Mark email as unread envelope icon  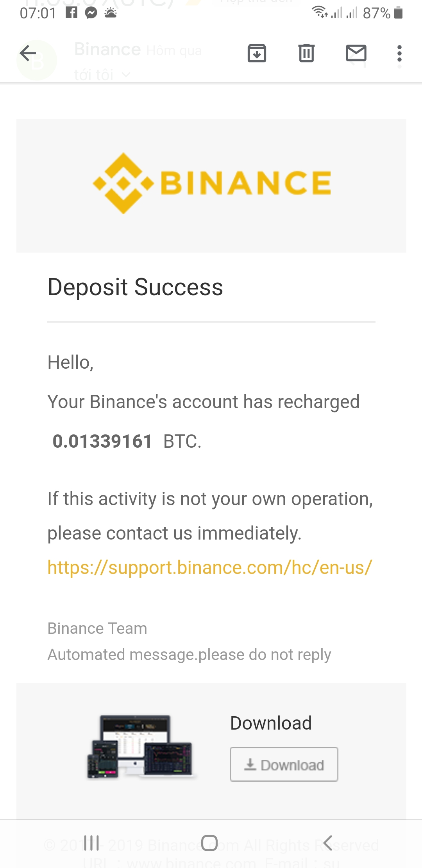click(356, 54)
